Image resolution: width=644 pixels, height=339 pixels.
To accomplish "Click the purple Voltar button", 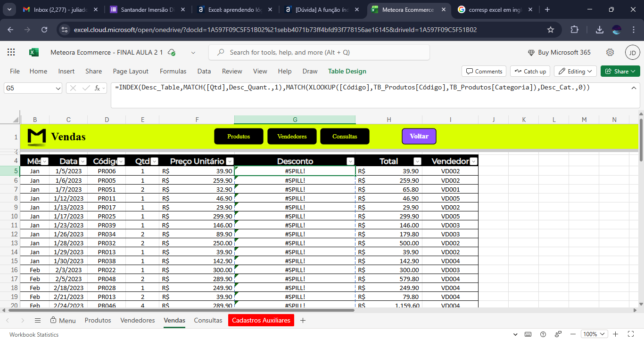I will pos(419,136).
